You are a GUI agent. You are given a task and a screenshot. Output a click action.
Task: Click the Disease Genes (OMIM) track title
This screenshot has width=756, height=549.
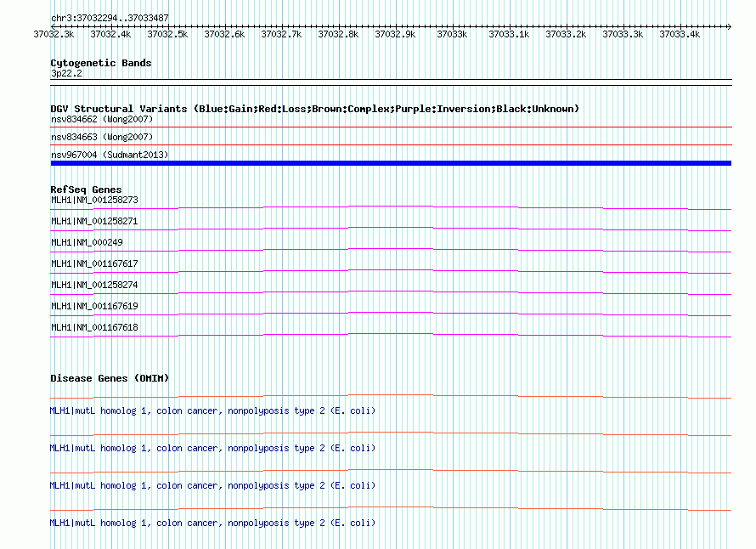click(x=110, y=378)
